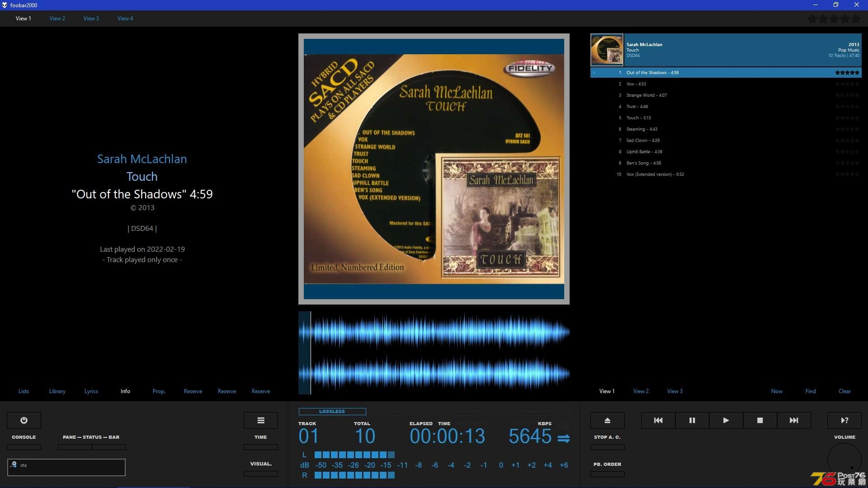Select playlist row 'Out of the Shadows - 4:59'
868x488 pixels.
point(726,72)
